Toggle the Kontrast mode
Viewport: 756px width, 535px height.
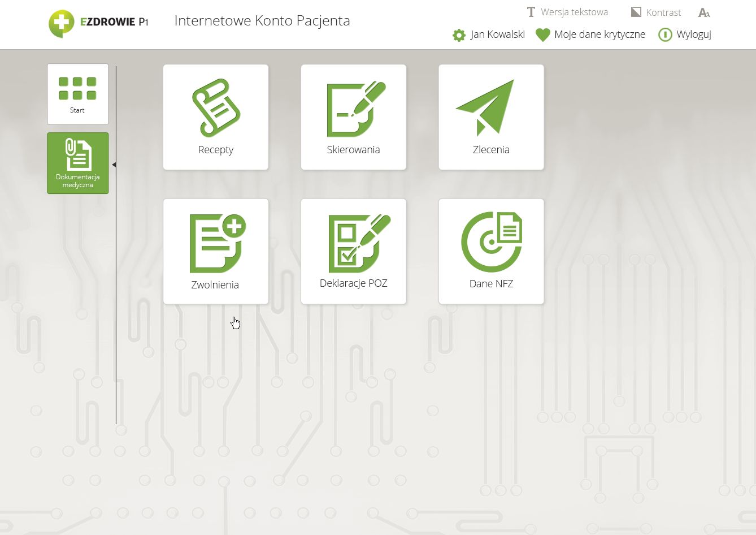point(656,12)
